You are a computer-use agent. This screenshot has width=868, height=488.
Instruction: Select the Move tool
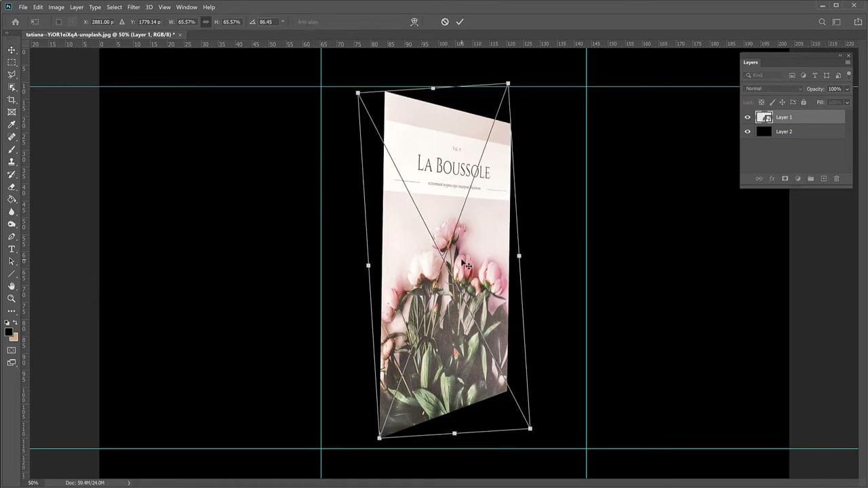12,50
